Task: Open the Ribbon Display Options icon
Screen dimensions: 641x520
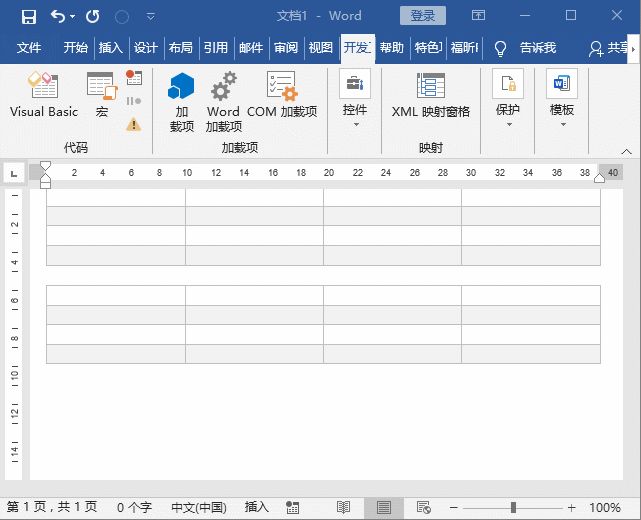Action: [x=478, y=16]
